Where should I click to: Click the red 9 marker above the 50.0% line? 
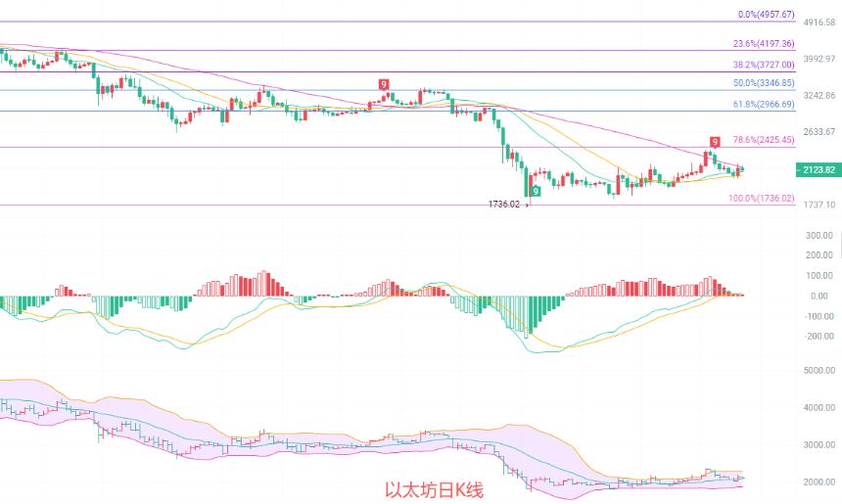tap(384, 84)
